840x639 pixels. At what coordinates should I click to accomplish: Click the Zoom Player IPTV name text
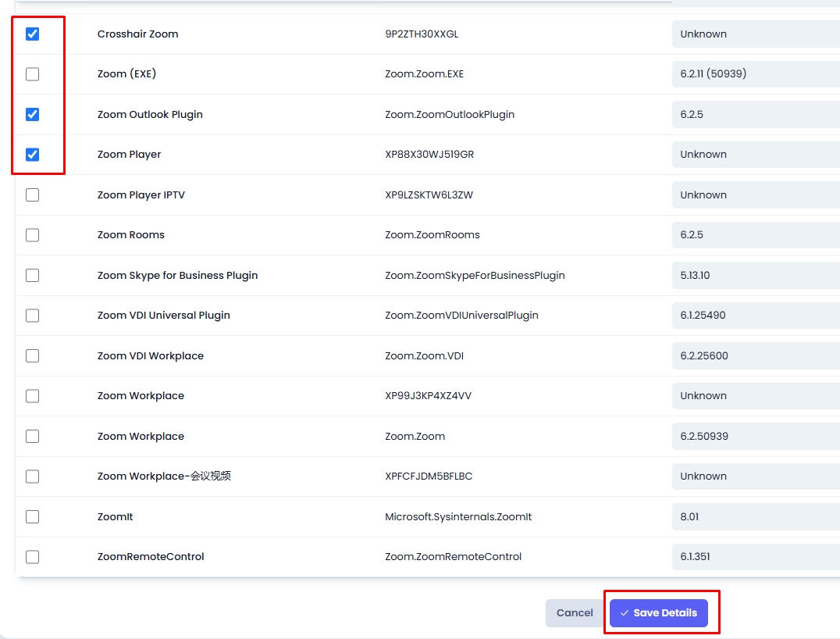pyautogui.click(x=141, y=195)
